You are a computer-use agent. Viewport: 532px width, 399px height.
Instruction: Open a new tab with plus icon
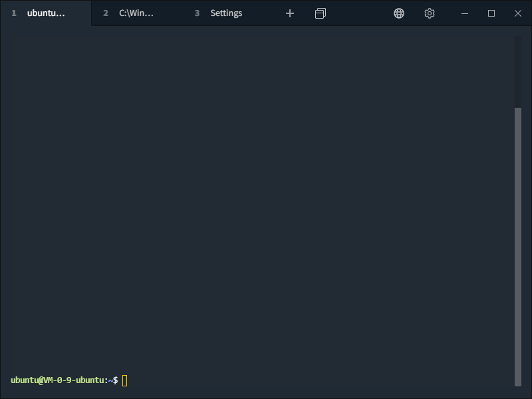click(290, 13)
